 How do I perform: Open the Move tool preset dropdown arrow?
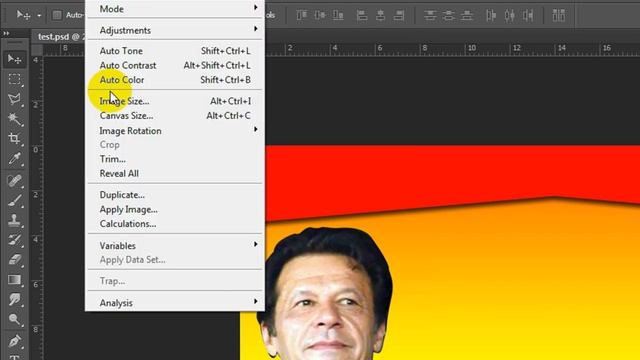point(39,16)
